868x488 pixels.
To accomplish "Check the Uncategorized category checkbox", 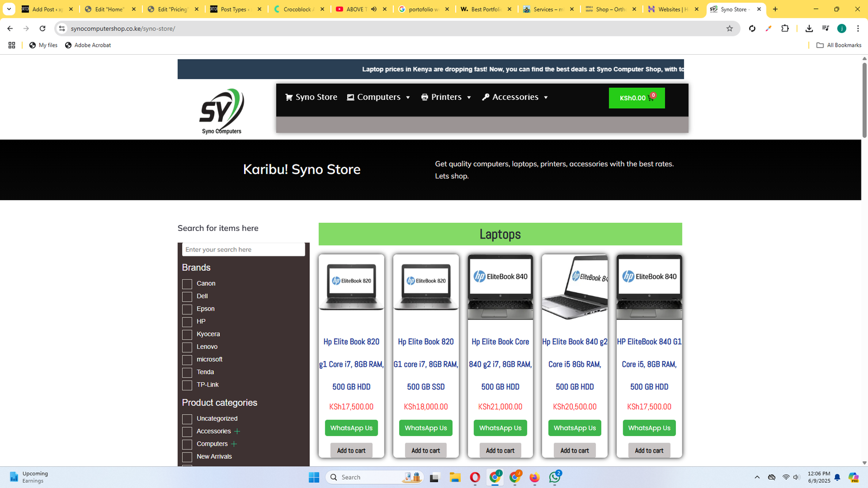I will 187,419.
